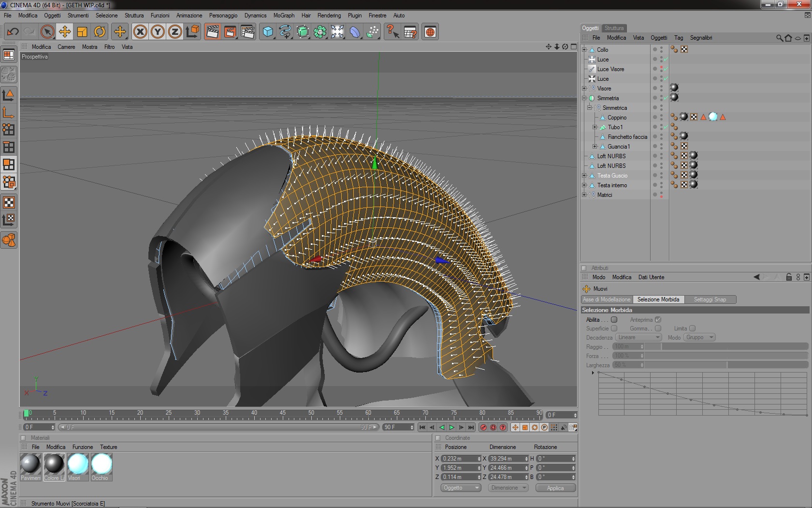The height and width of the screenshot is (508, 812).
Task: Click the Applica button
Action: pos(555,488)
